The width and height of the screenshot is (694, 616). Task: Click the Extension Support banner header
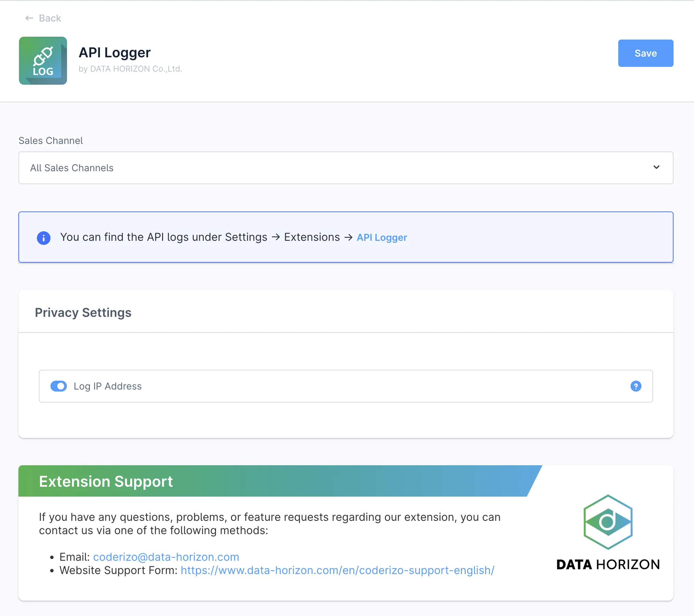pyautogui.click(x=106, y=481)
